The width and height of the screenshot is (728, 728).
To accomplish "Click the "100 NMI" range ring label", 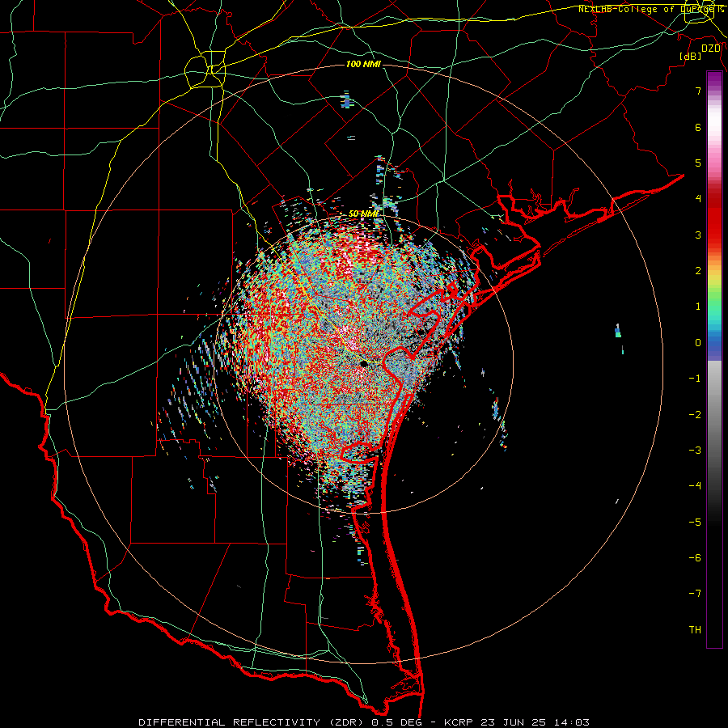I will coord(363,64).
